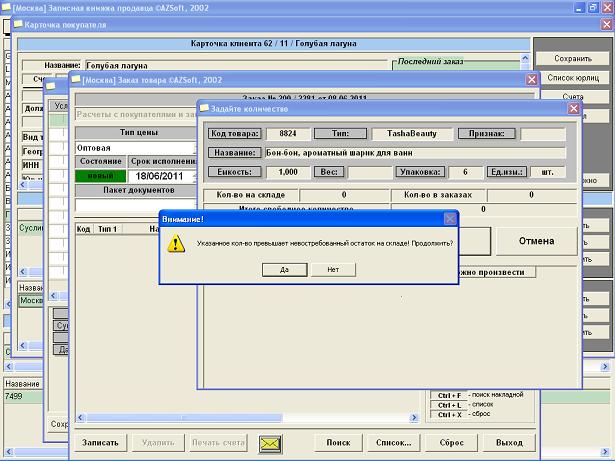The width and height of the screenshot is (615, 461).
Task: Click the Карточка покупателя window title icon
Action: (x=18, y=24)
